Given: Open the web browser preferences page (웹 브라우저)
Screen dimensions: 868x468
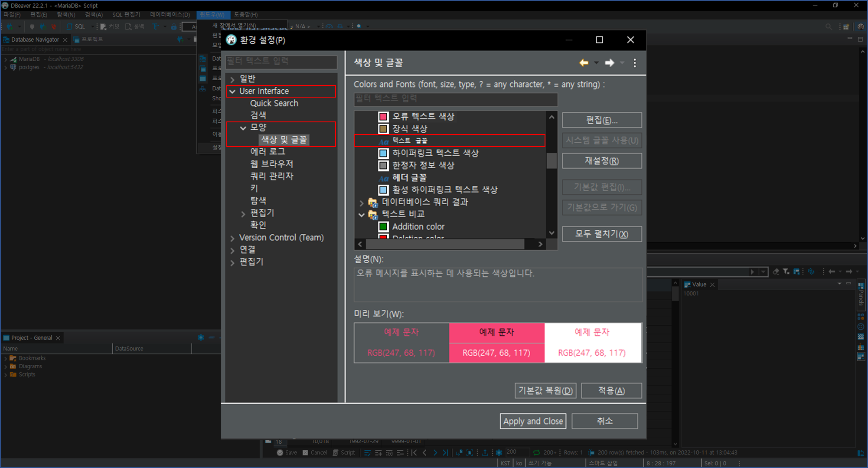Looking at the screenshot, I should pos(271,164).
